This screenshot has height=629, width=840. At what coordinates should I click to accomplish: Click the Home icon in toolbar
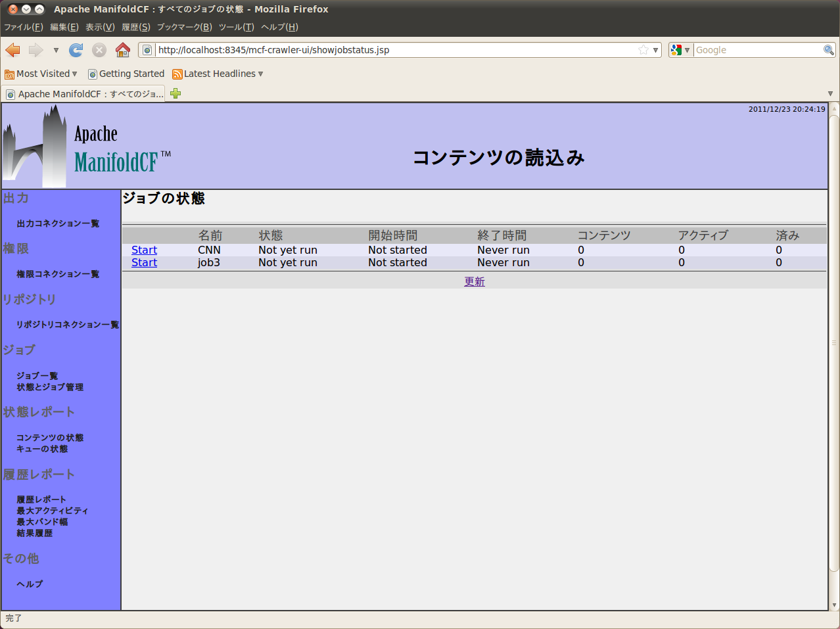(x=122, y=50)
